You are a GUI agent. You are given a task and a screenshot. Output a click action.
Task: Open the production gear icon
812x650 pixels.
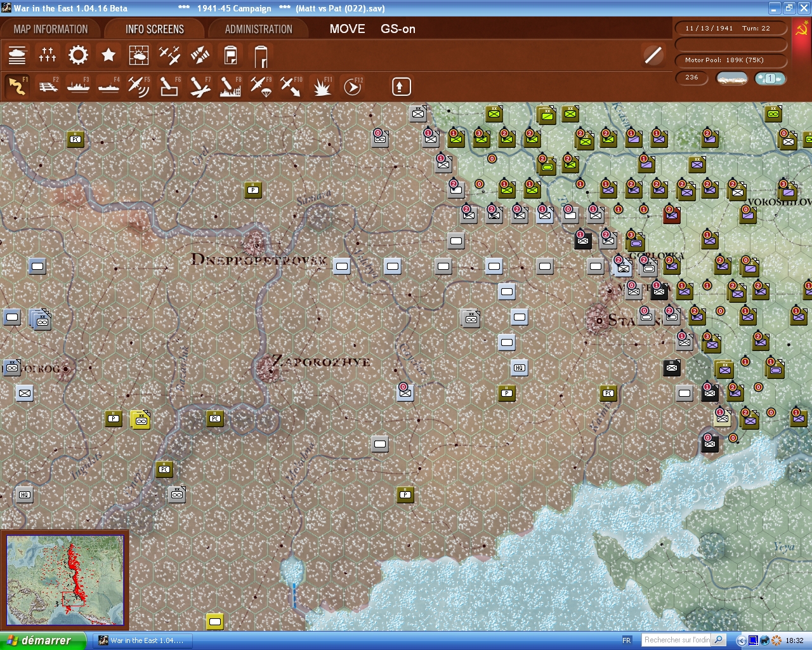78,55
